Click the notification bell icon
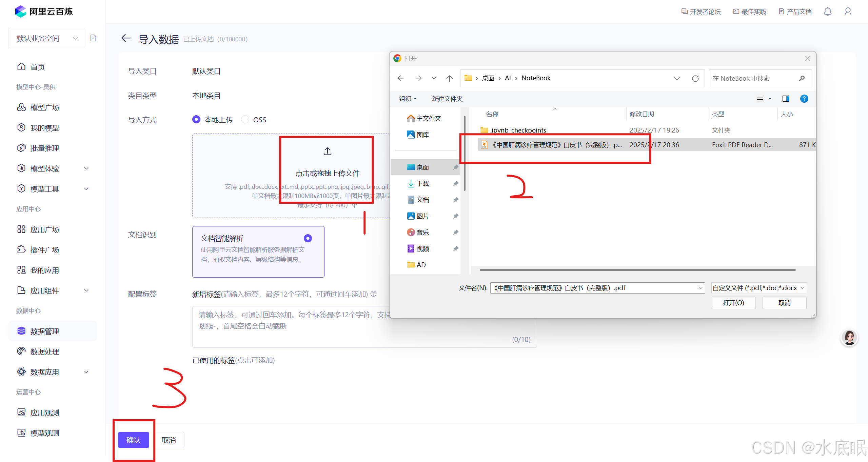 [827, 12]
